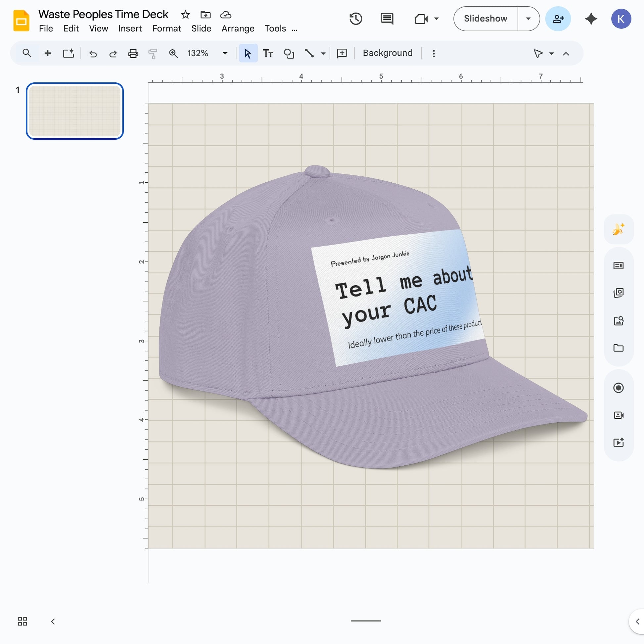The height and width of the screenshot is (644, 644).
Task: Expand the line tool options
Action: (323, 53)
